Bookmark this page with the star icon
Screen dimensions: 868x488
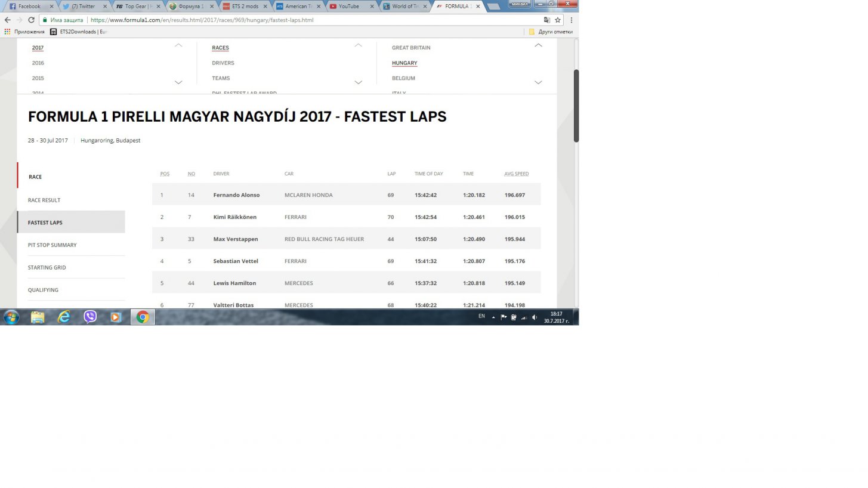[558, 20]
